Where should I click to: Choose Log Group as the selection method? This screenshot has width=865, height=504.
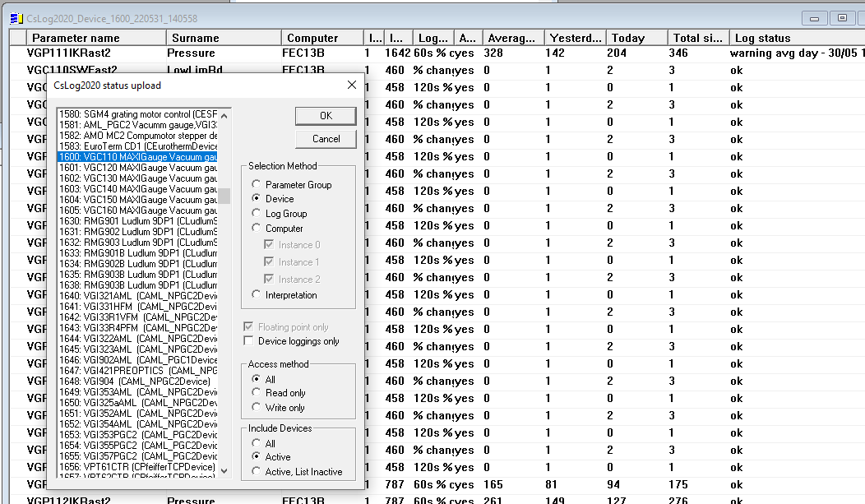click(257, 214)
